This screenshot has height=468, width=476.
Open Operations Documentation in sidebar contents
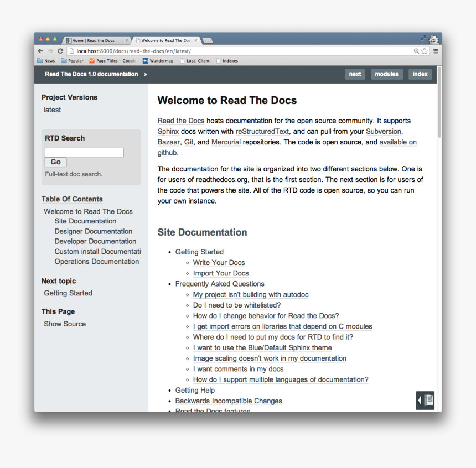coord(96,262)
